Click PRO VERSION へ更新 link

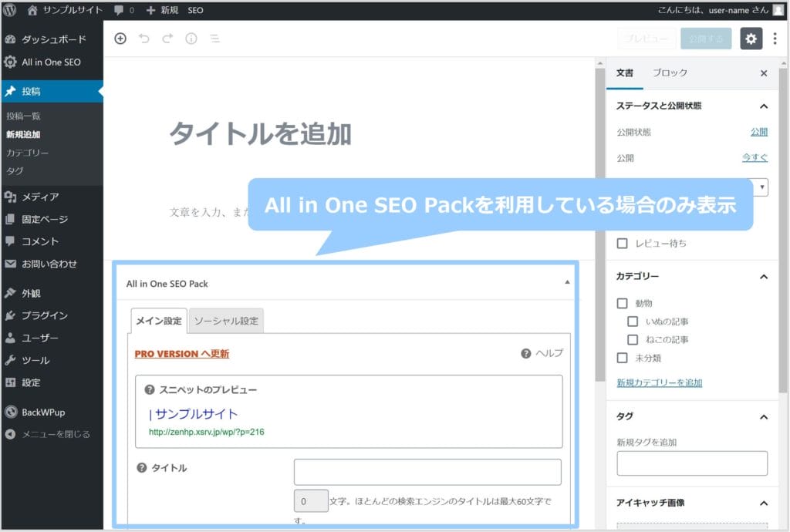click(182, 354)
